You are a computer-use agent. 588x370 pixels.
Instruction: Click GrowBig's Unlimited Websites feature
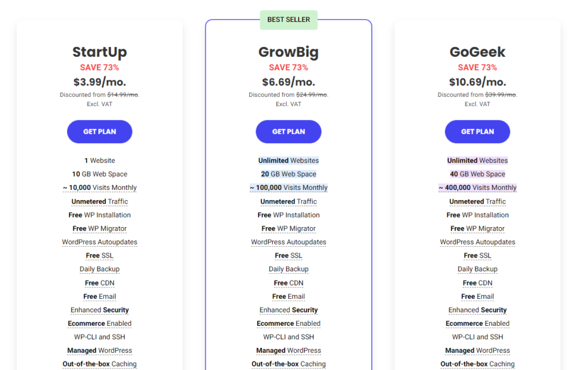pos(288,161)
